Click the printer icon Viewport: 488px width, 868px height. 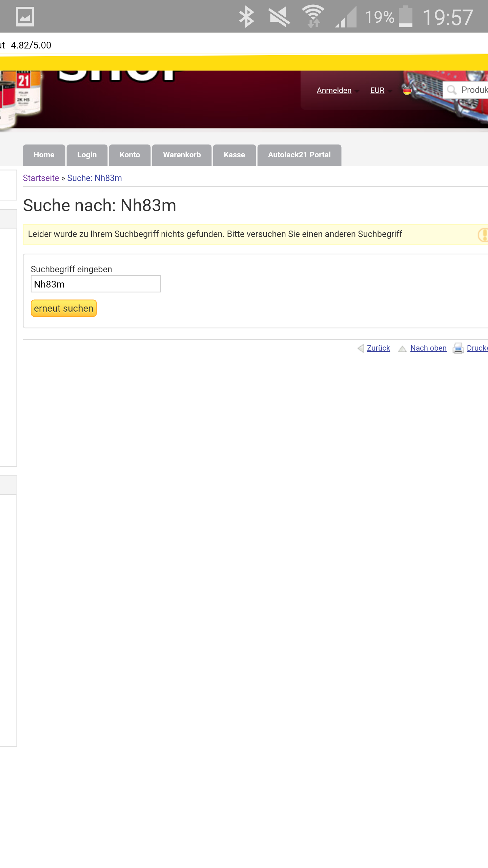pos(458,348)
